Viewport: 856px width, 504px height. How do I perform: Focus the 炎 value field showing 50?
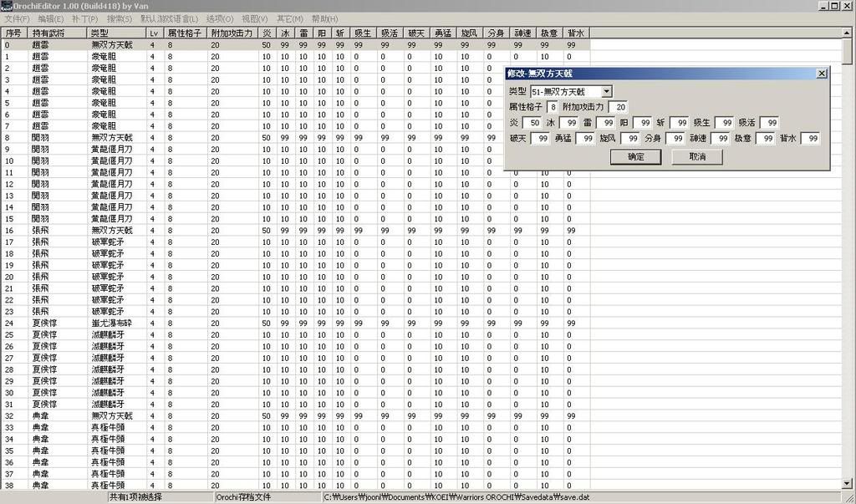click(x=535, y=123)
